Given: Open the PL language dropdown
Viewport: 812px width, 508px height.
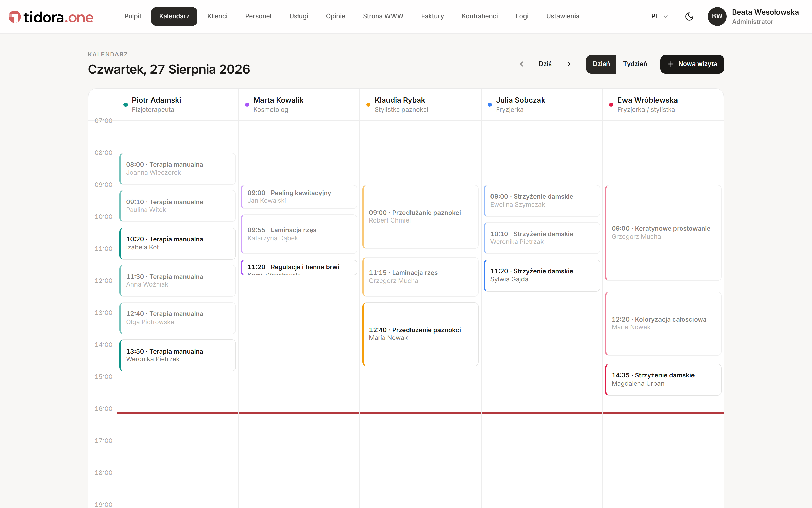Looking at the screenshot, I should click(x=659, y=17).
